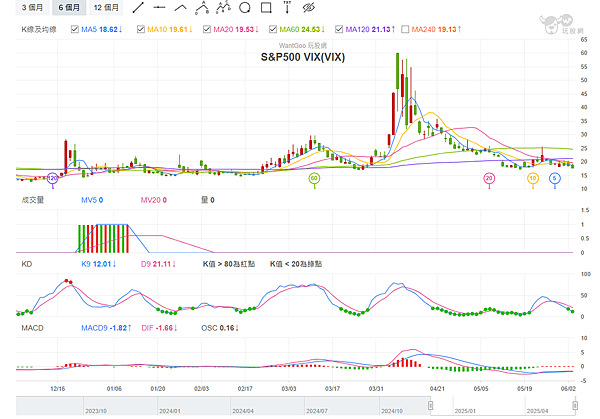Select the 12個月 time range tab
Image resolution: width=600 pixels, height=419 pixels.
click(x=106, y=7)
